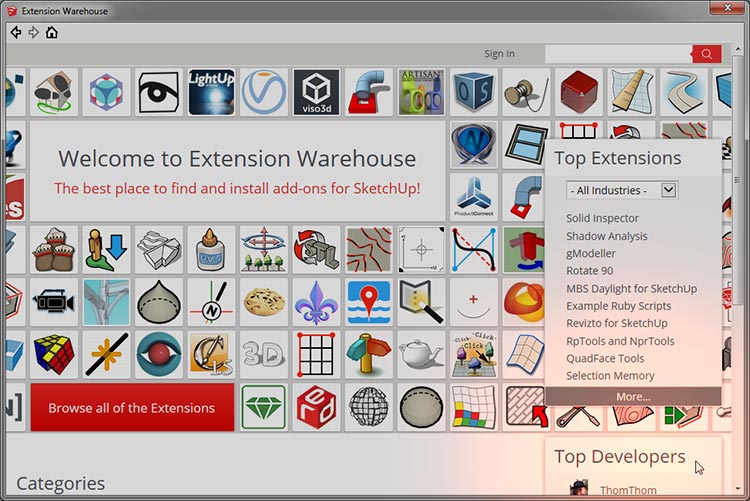The image size is (750, 501).
Task: Open gModeller extension link
Action: point(591,254)
